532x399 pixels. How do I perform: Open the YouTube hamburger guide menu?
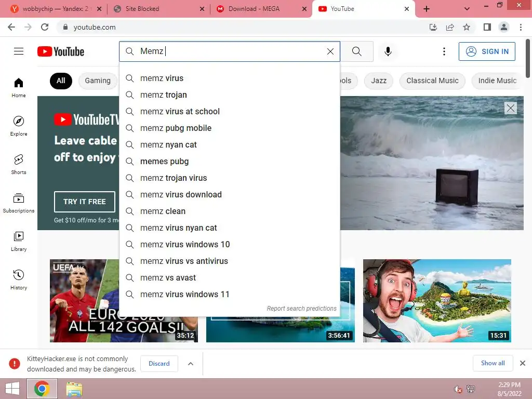pos(19,51)
